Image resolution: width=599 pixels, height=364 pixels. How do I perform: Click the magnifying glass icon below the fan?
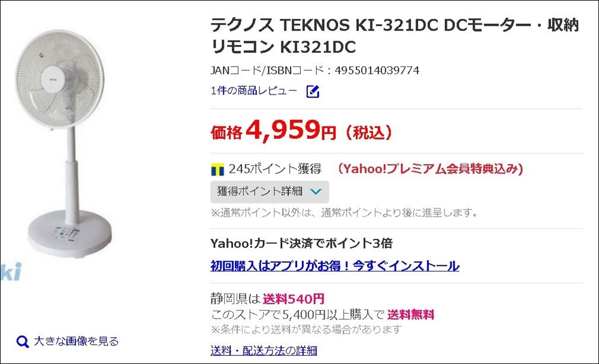click(23, 342)
